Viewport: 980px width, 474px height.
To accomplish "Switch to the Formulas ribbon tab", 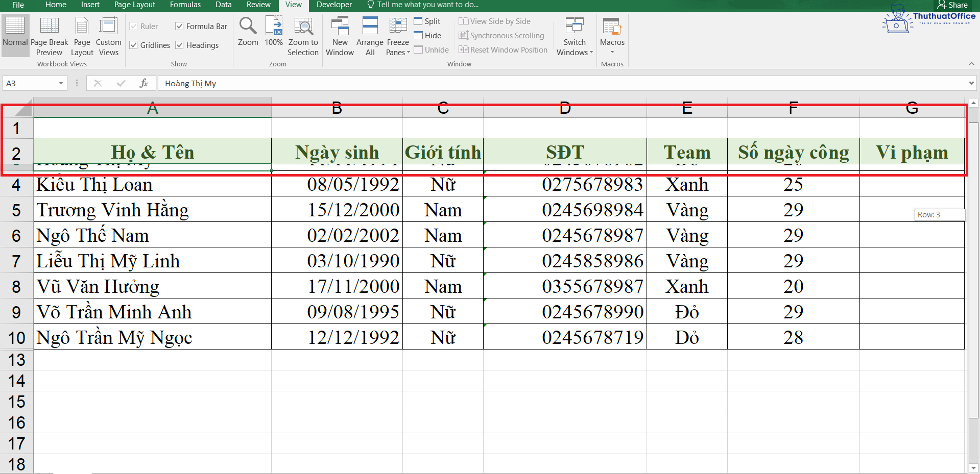I will coord(185,5).
